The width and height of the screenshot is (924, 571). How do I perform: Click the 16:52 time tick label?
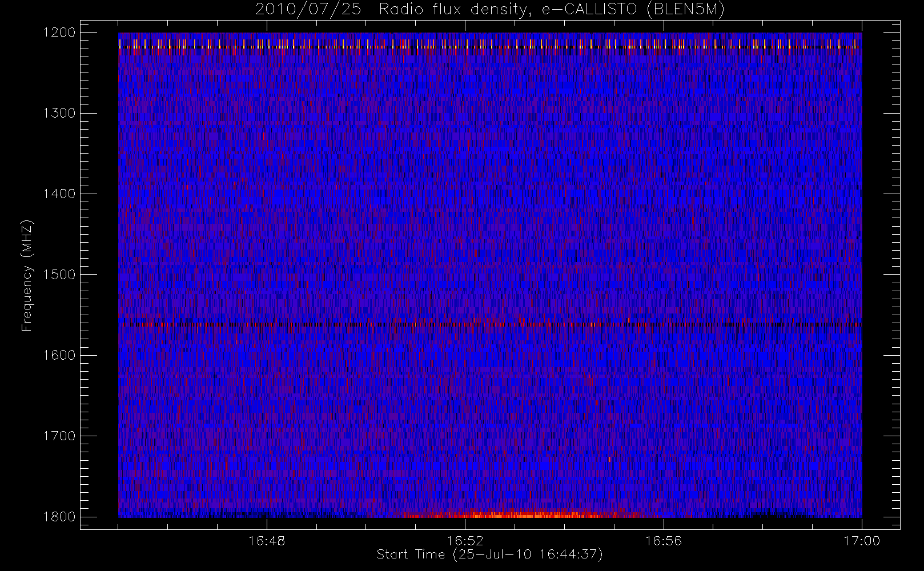click(x=465, y=541)
